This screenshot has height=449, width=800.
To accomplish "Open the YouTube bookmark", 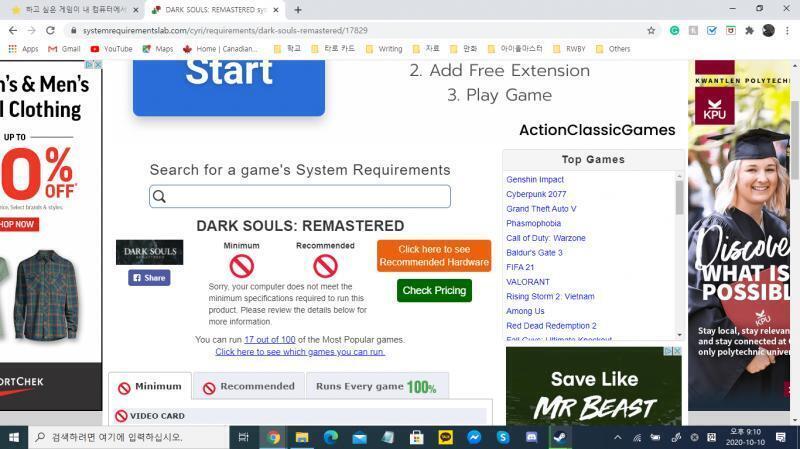I will point(111,49).
